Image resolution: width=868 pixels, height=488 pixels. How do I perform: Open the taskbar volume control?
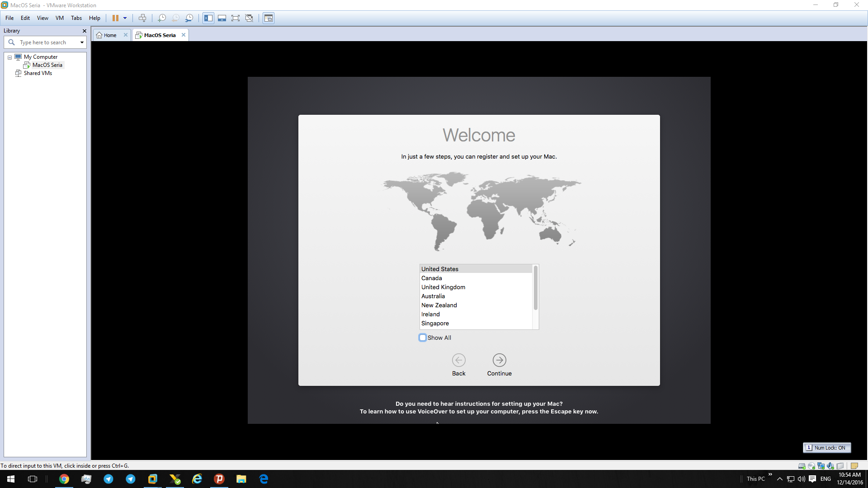point(802,479)
